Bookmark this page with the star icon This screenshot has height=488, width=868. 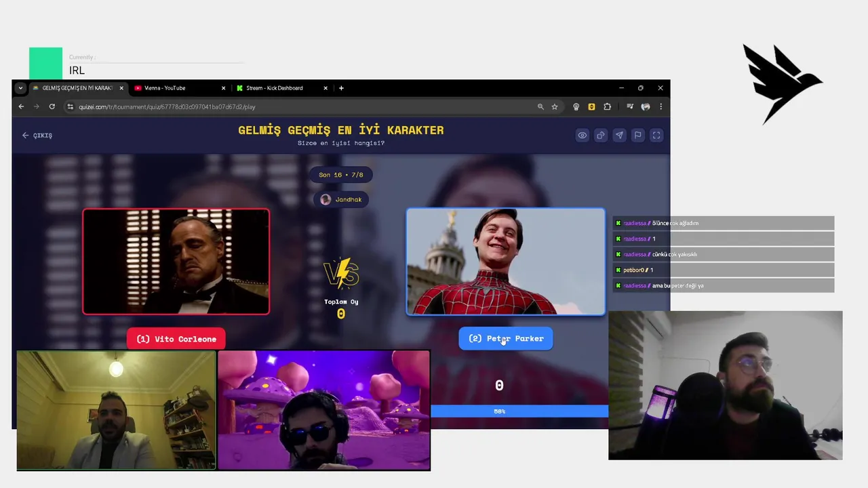555,106
